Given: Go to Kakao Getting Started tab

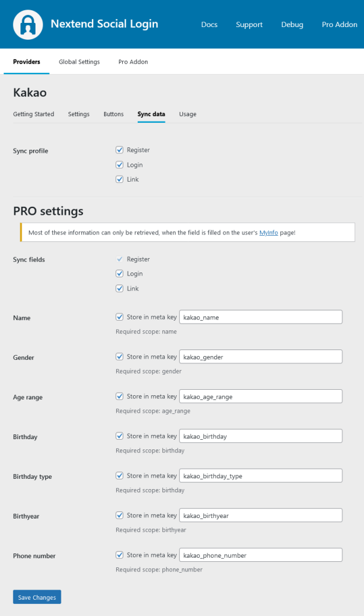Looking at the screenshot, I should point(34,114).
